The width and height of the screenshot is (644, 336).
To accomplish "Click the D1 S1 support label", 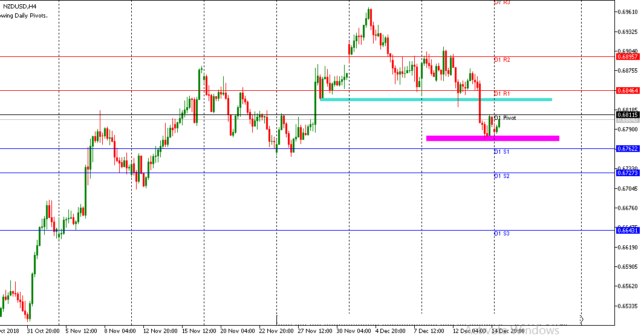I will (501, 152).
